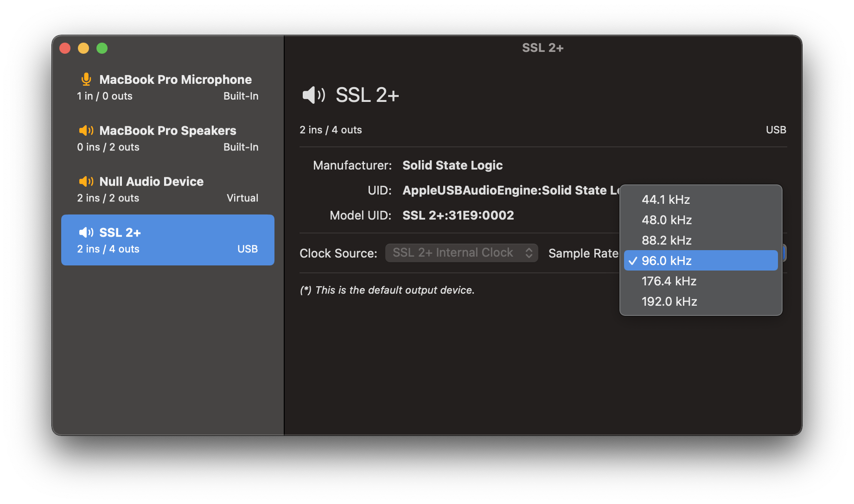
Task: Click the '2 ins / 4 outs' detail text
Action: [x=331, y=130]
